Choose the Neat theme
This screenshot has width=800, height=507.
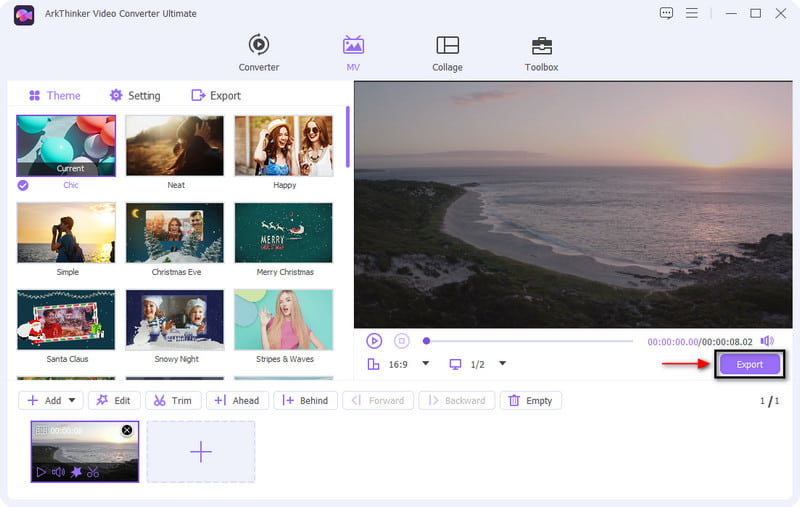click(x=174, y=145)
